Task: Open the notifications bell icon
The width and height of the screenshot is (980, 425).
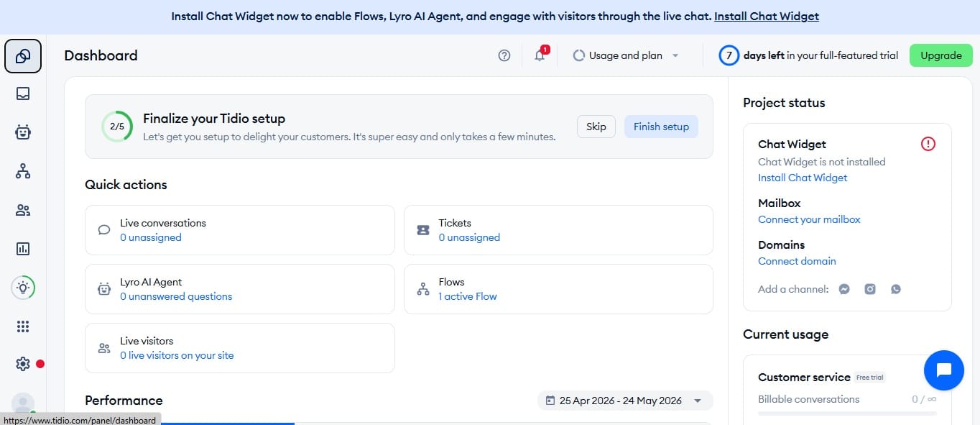Action: click(x=540, y=55)
